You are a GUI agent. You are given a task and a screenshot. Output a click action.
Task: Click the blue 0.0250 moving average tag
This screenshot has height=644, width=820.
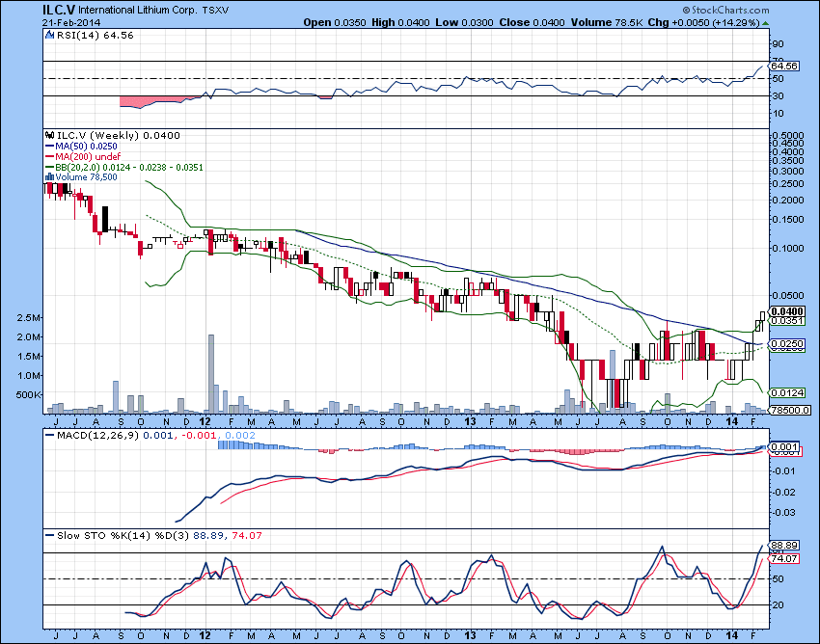[787, 344]
